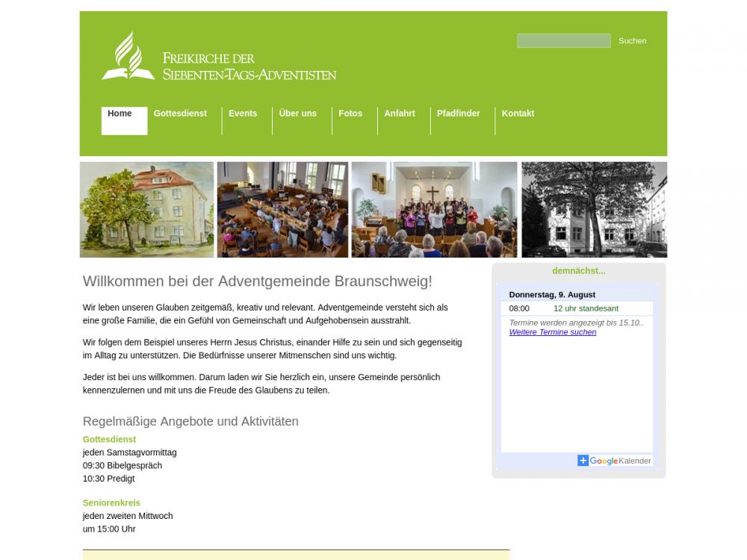The width and height of the screenshot is (747, 560).
Task: Click the congregation dining hall photo
Action: point(282,210)
